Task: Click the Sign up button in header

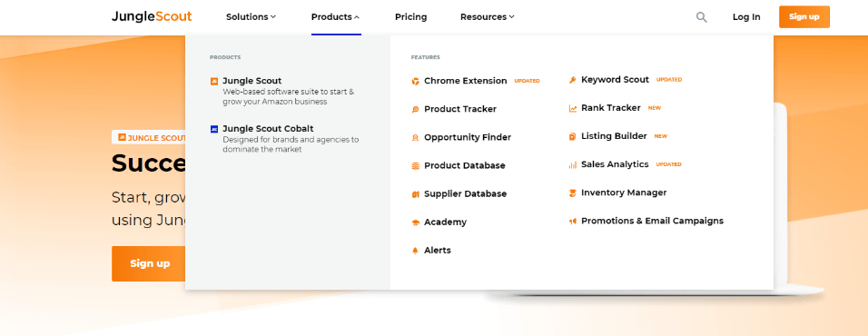Action: [x=804, y=16]
